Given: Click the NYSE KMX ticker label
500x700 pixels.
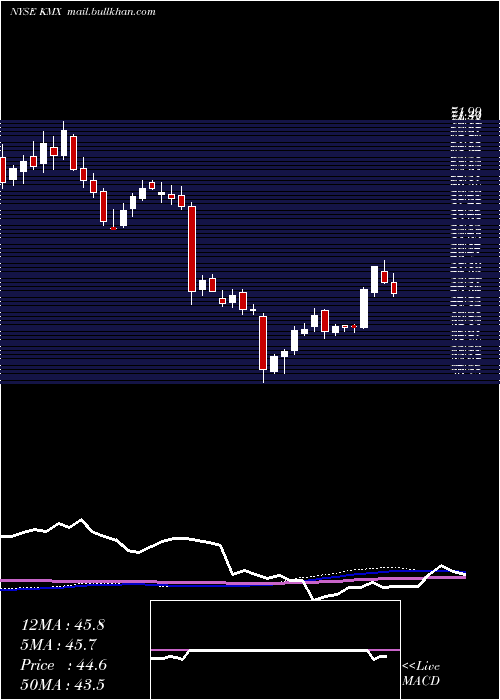Looking at the screenshot, I should (x=37, y=12).
